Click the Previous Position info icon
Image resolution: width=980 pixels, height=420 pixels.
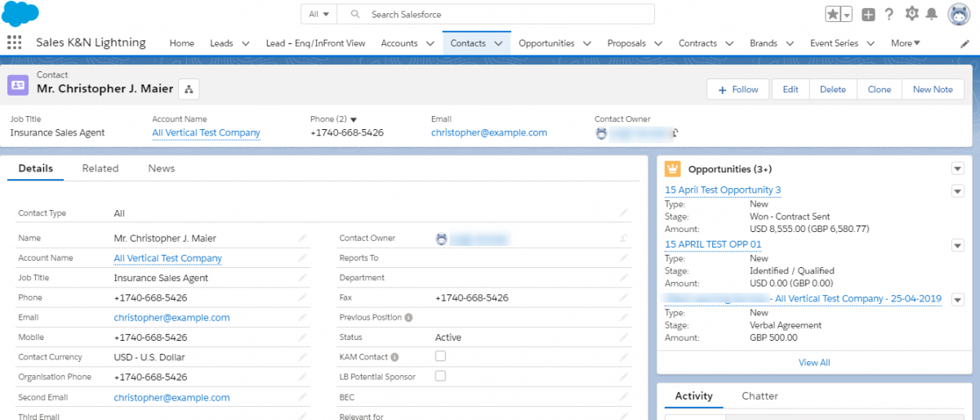[408, 318]
